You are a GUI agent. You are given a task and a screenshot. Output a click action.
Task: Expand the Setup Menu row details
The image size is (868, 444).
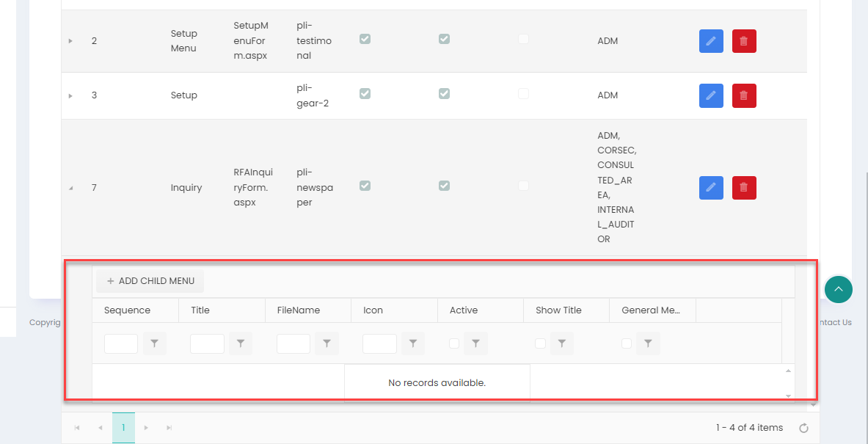pyautogui.click(x=70, y=41)
